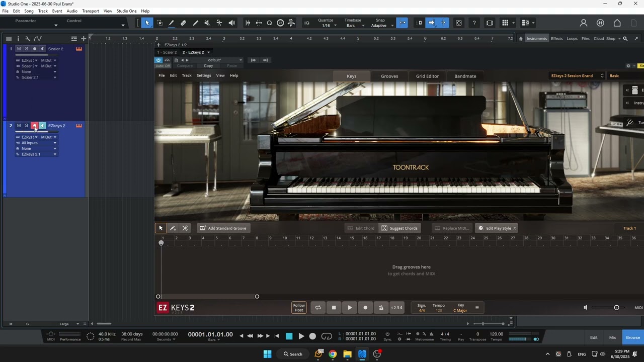The height and width of the screenshot is (362, 644).
Task: Open the track inspector i icon
Action: pos(18,39)
